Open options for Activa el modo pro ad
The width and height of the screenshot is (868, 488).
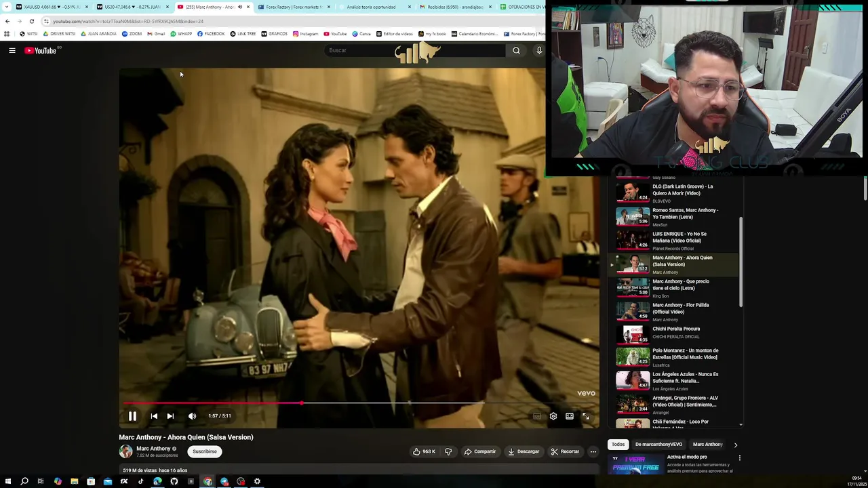[740, 458]
